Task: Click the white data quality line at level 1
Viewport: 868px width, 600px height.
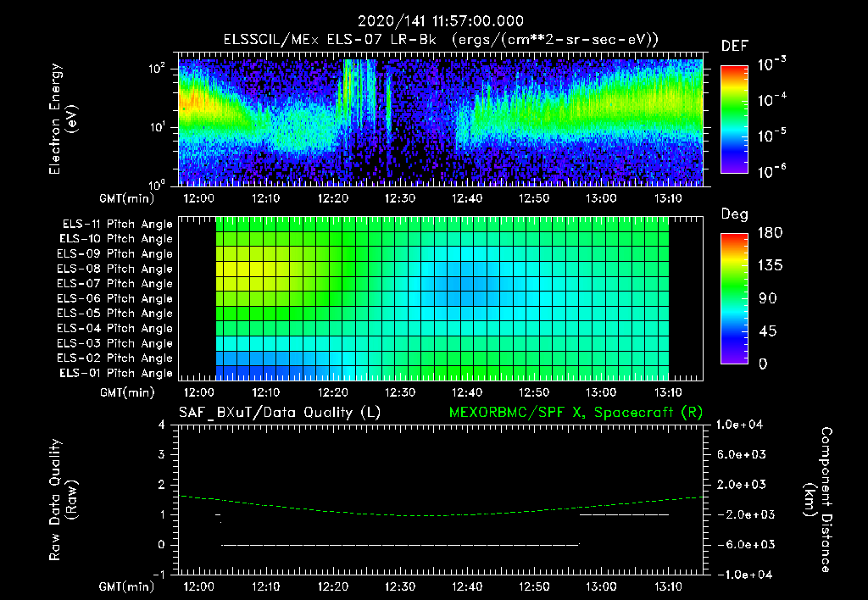Action: point(624,514)
